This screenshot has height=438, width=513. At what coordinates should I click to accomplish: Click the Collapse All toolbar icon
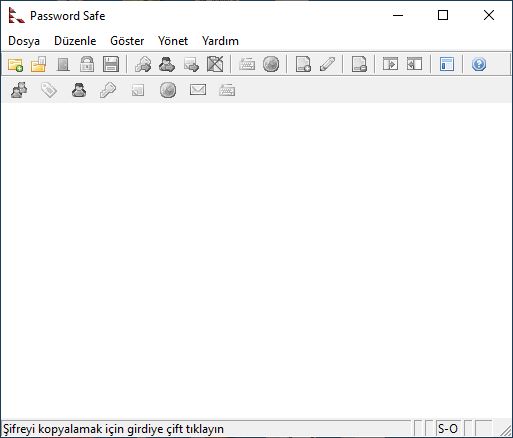414,64
